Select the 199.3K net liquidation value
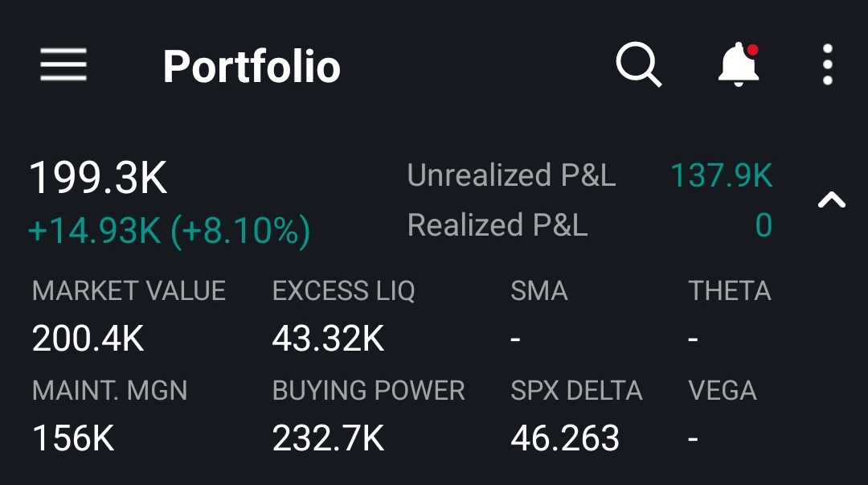The image size is (868, 485). (x=98, y=177)
